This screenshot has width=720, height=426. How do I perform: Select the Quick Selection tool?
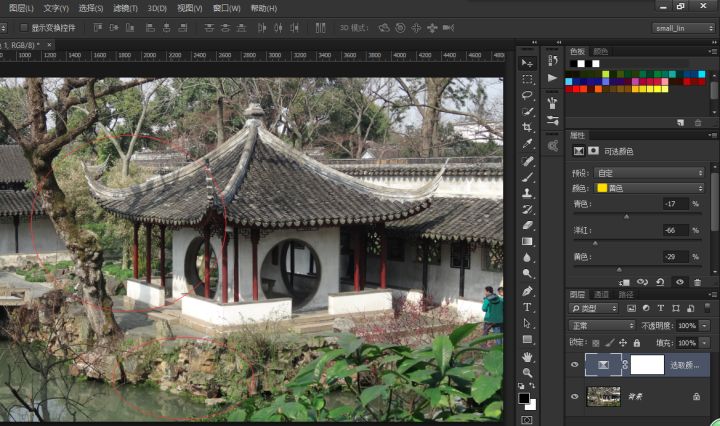pyautogui.click(x=527, y=111)
